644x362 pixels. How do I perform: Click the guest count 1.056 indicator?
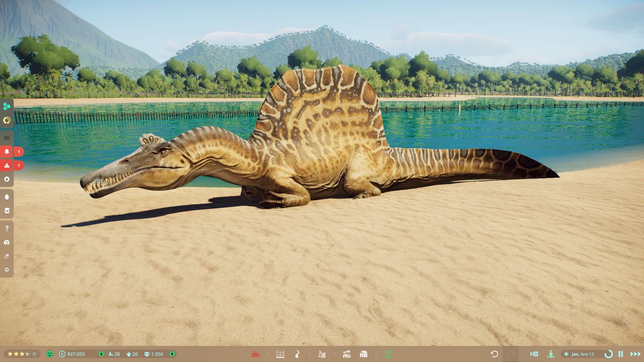pos(154,354)
